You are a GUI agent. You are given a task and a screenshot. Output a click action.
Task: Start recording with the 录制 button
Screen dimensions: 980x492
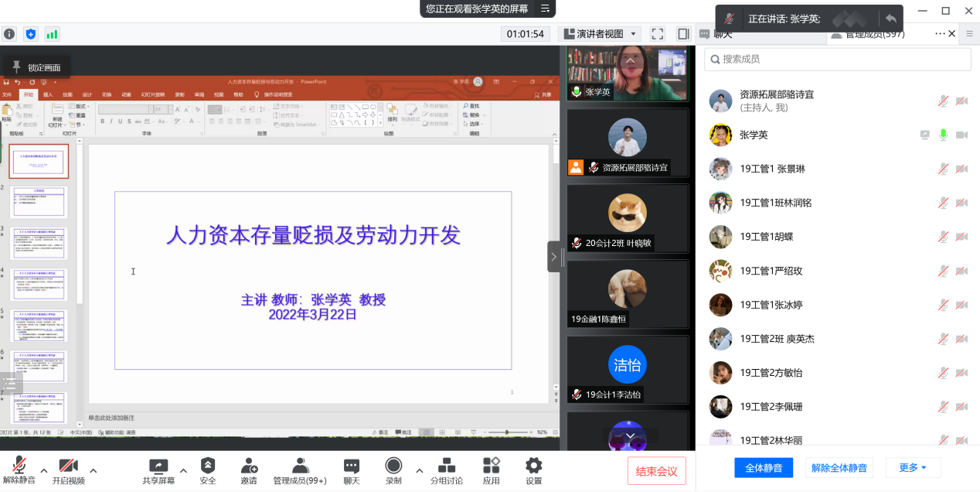393,466
